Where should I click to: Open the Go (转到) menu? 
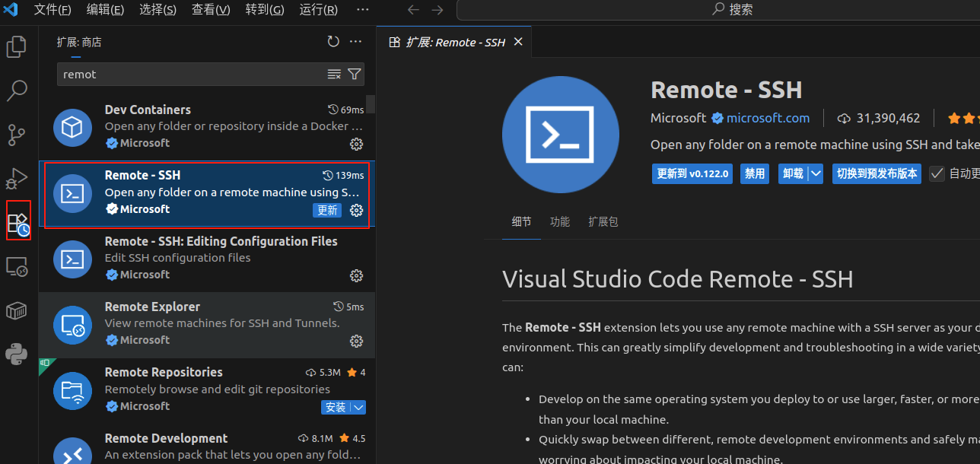coord(265,9)
